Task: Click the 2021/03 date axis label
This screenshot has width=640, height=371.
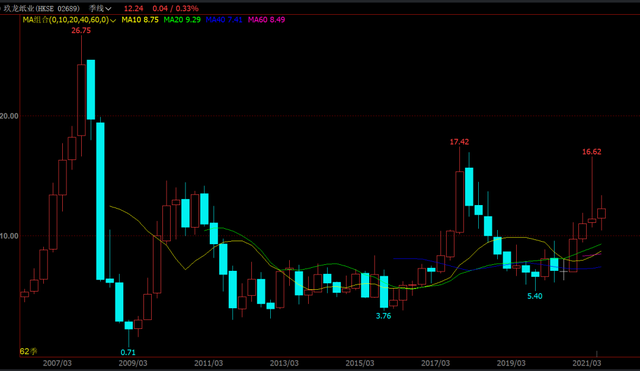Action: (587, 363)
